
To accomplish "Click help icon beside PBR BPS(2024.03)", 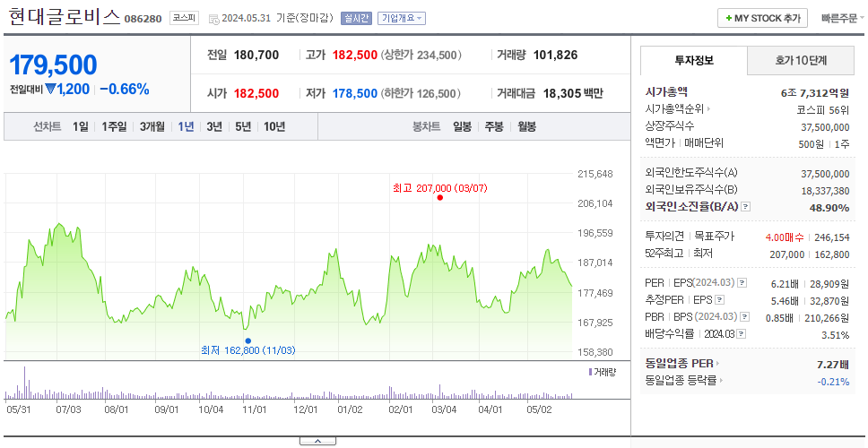I will pos(746,317).
